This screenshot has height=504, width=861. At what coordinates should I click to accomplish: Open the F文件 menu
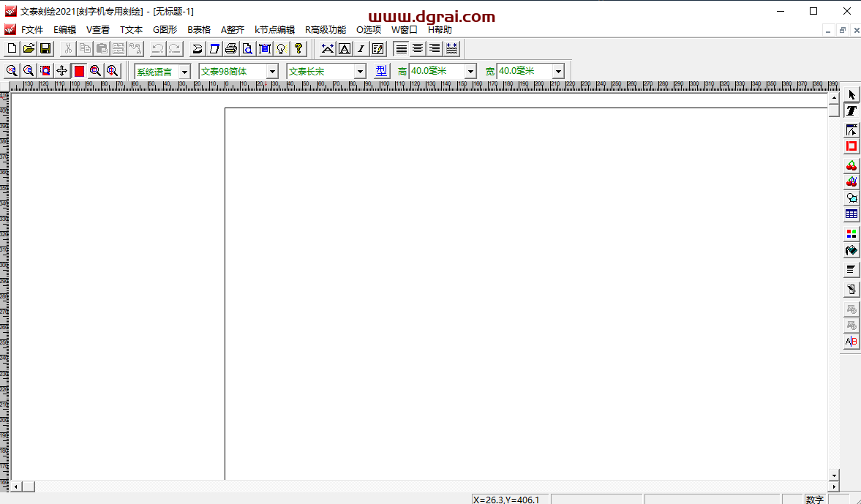tap(32, 30)
